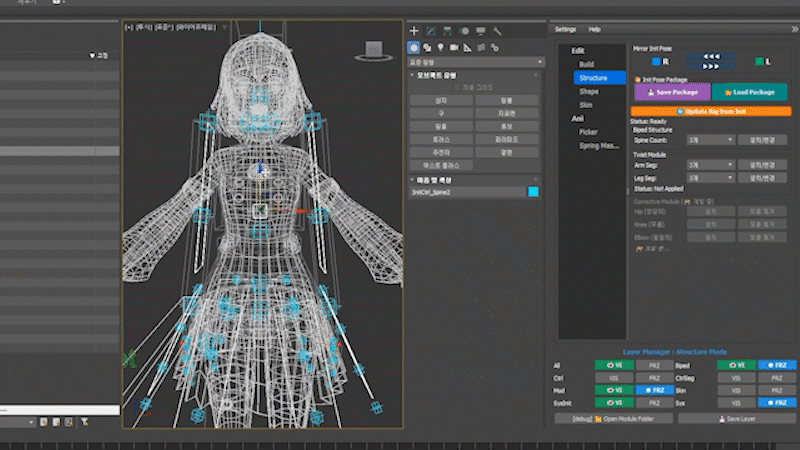
Task: Expand the standard primitives category dropdown
Action: click(476, 61)
